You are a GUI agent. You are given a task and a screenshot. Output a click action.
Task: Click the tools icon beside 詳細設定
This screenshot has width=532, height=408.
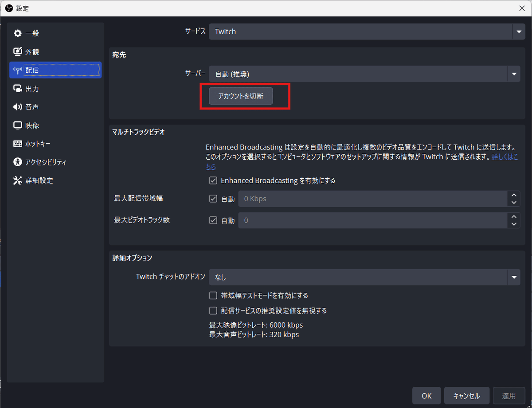click(18, 180)
